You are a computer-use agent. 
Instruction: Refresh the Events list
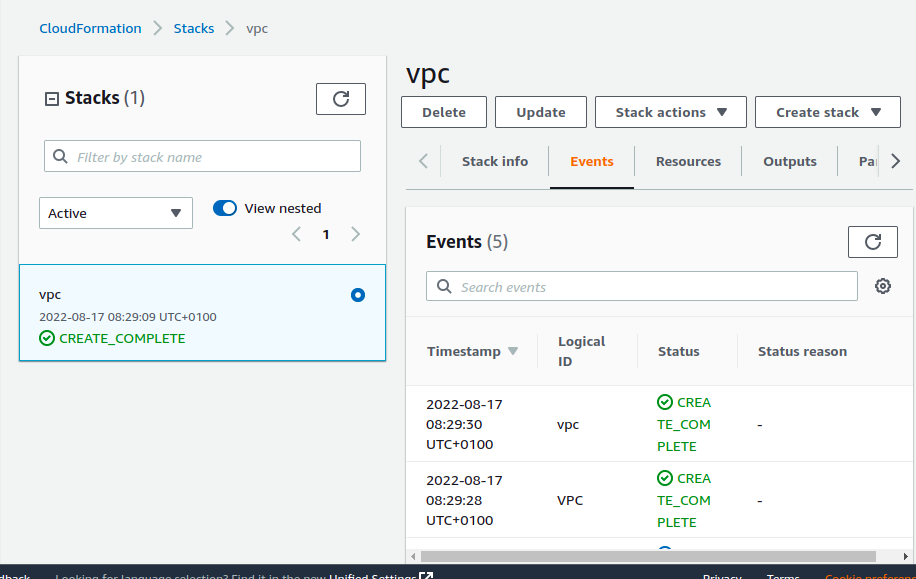tap(872, 242)
